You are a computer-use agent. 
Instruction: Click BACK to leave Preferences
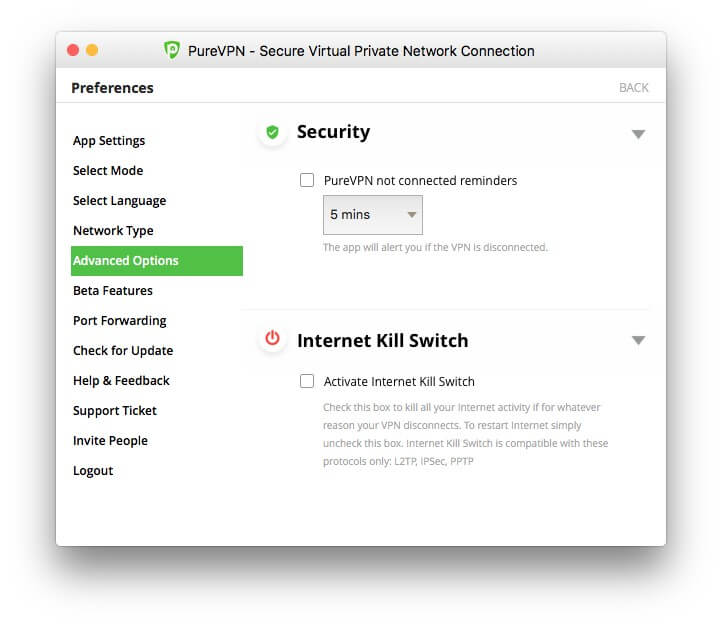634,87
